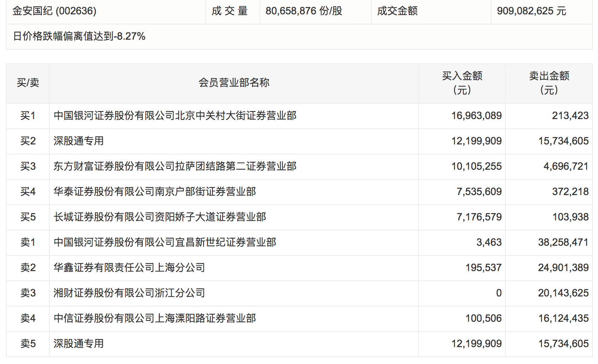
Task: Select the 卖2 row label
Action: tap(28, 268)
